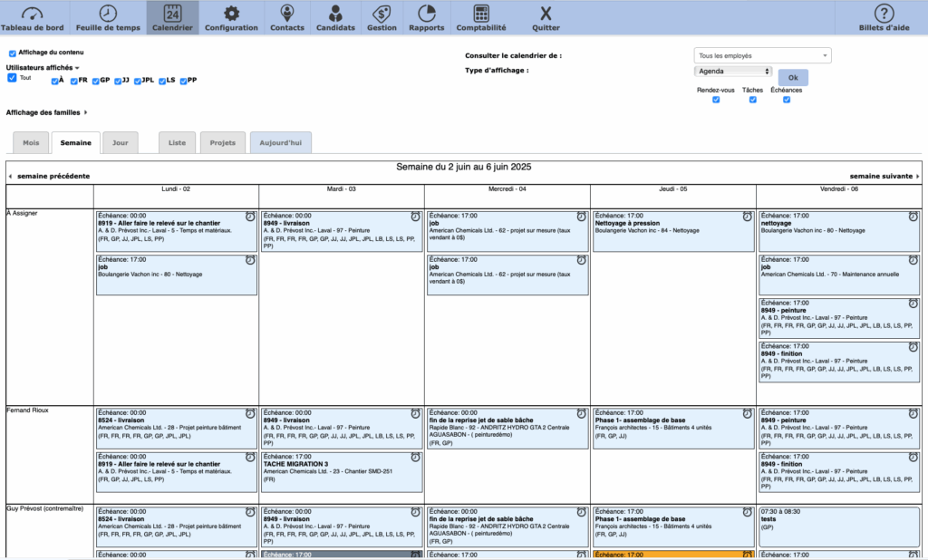The image size is (928, 560).
Task: Switch to the Liste tab
Action: tap(178, 143)
